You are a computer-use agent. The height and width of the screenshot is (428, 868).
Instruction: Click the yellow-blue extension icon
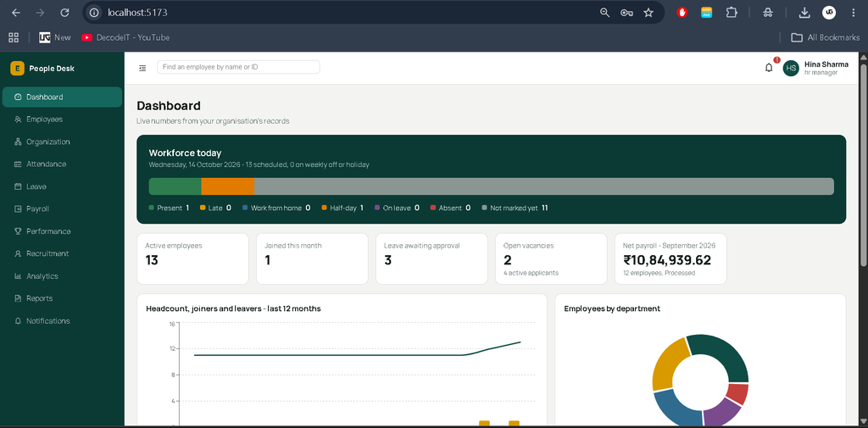(x=706, y=13)
